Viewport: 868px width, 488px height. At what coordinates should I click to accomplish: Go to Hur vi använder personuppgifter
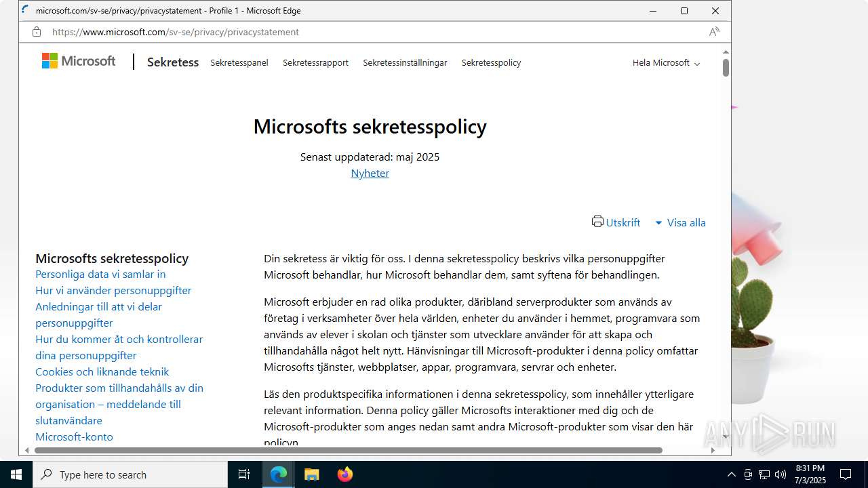point(113,290)
